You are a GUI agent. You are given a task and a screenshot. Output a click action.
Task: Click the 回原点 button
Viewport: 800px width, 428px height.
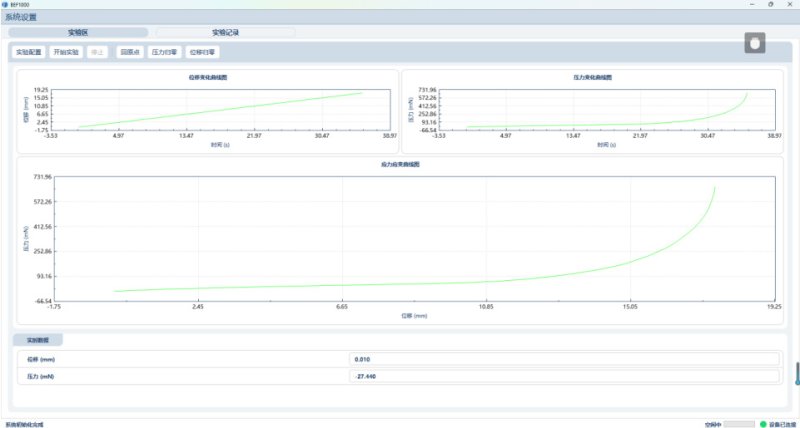pos(129,52)
